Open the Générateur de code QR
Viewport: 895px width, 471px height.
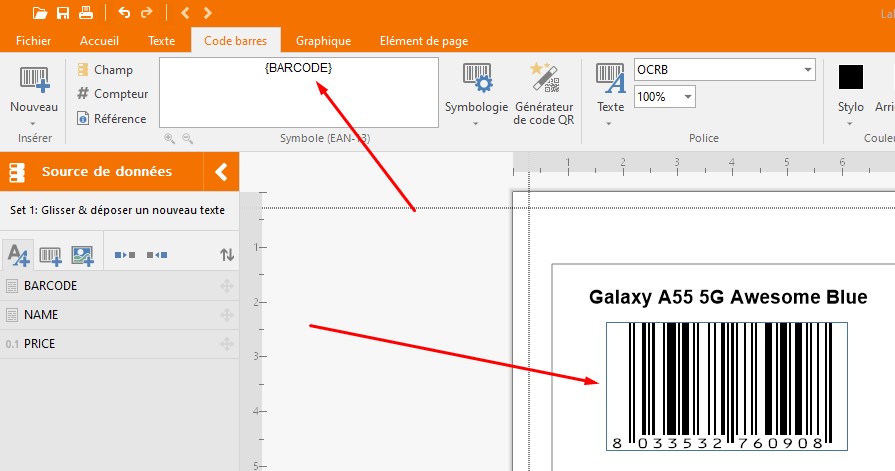(x=544, y=94)
